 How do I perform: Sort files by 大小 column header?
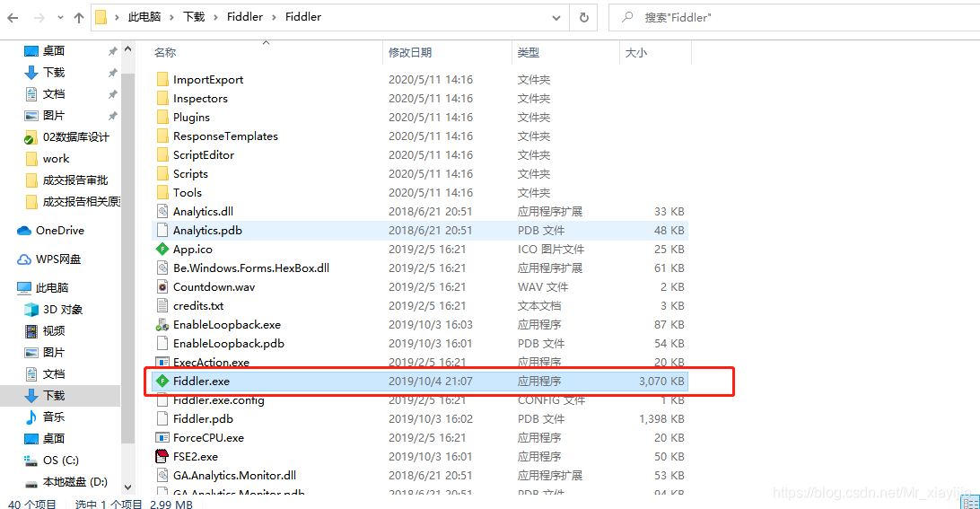coord(636,53)
